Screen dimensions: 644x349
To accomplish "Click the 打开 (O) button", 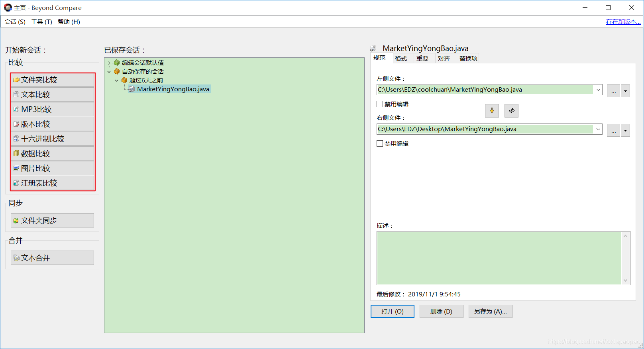I will (x=393, y=311).
